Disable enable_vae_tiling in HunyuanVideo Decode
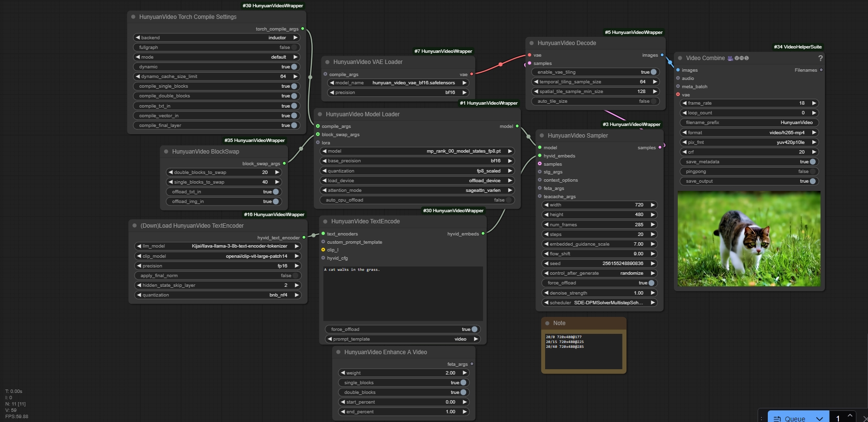This screenshot has height=422, width=868. [653, 72]
